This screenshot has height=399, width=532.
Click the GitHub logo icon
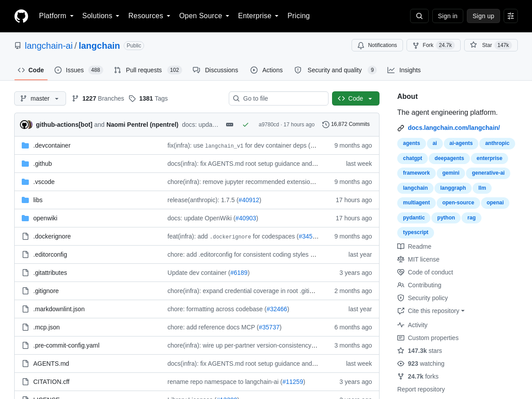[x=21, y=16]
